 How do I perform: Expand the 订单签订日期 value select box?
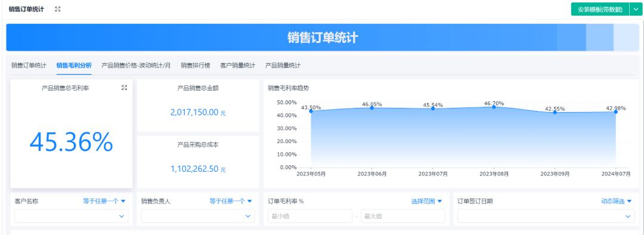[x=546, y=216]
